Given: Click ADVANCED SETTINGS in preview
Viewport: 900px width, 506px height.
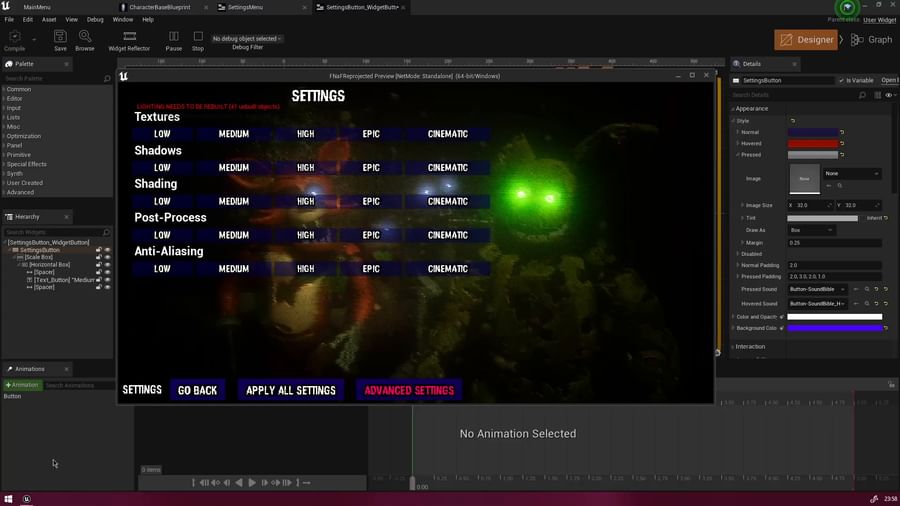Looking at the screenshot, I should click(409, 390).
